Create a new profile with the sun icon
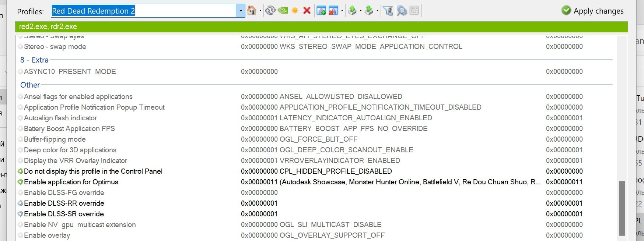644x241 pixels. 295,10
